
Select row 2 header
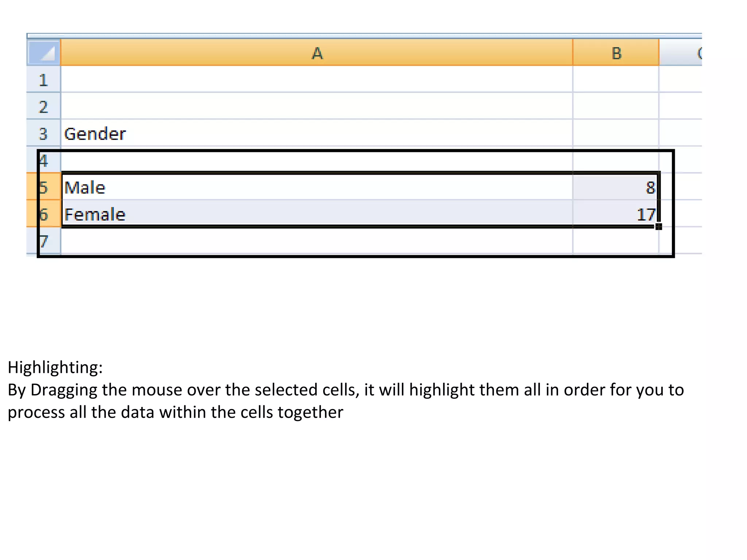click(x=43, y=106)
